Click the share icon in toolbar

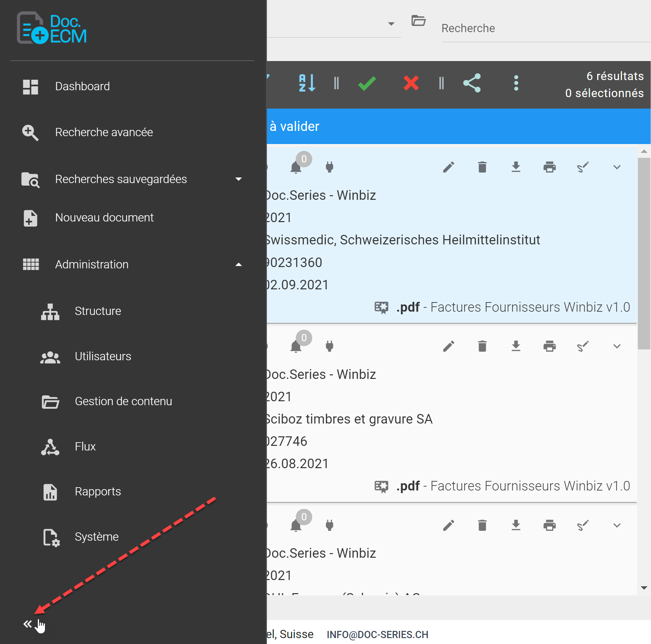[x=472, y=83]
